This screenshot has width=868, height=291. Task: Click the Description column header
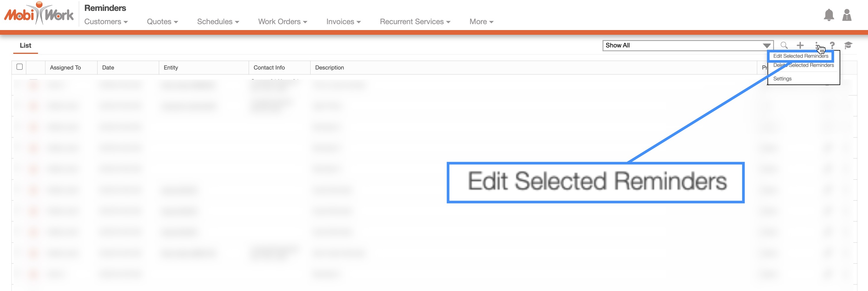coord(329,67)
